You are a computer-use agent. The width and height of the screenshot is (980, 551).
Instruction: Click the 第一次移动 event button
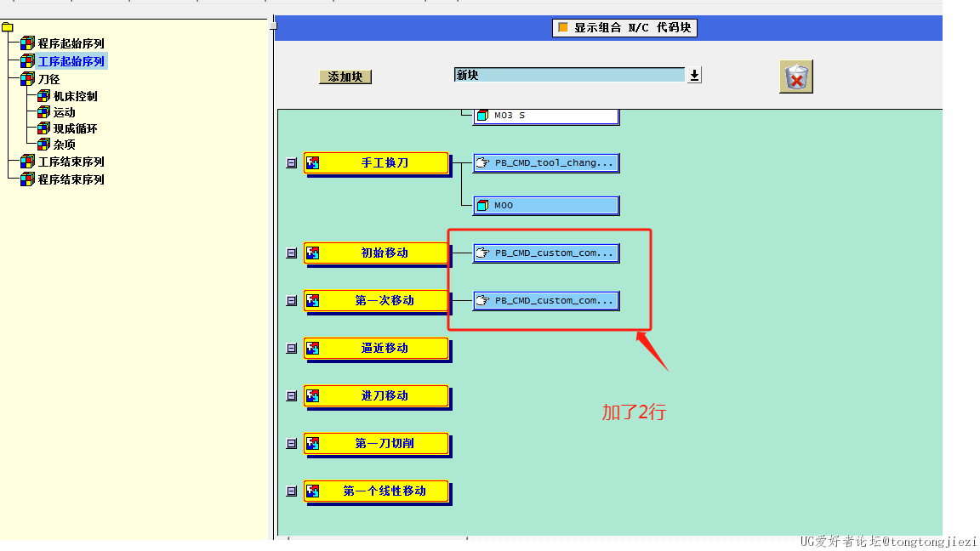pyautogui.click(x=376, y=301)
